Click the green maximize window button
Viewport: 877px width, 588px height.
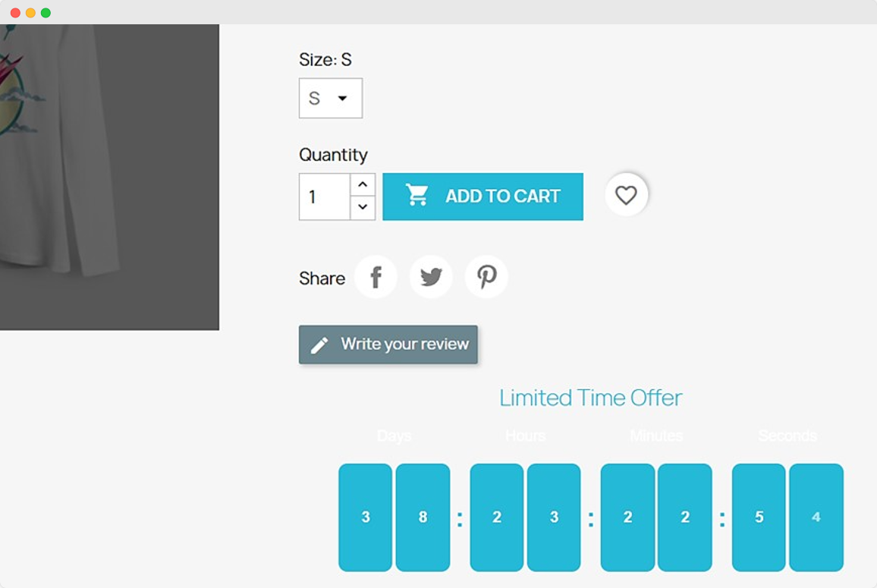point(46,13)
